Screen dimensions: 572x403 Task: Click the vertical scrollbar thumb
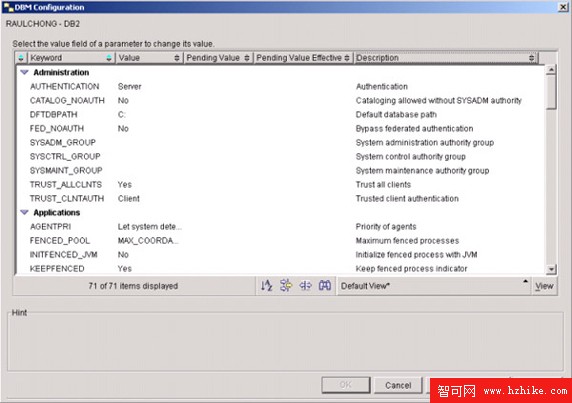(551, 92)
